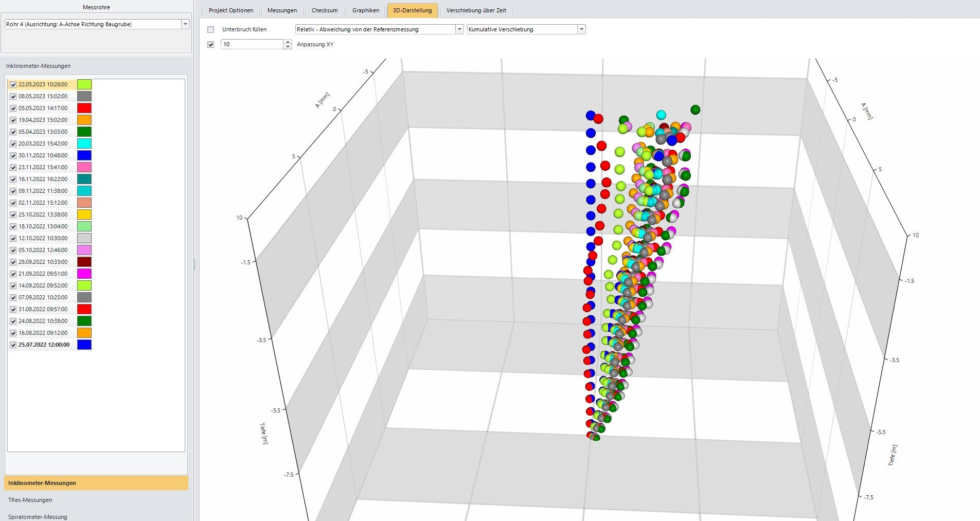Click the orange swatch for 19.04.2023
980x521 pixels.
[84, 120]
